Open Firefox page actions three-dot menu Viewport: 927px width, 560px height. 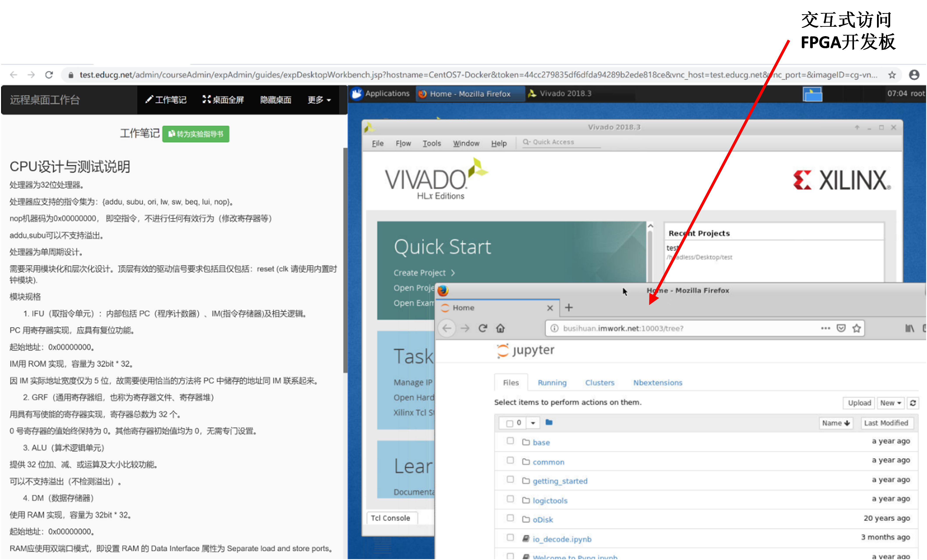point(825,328)
